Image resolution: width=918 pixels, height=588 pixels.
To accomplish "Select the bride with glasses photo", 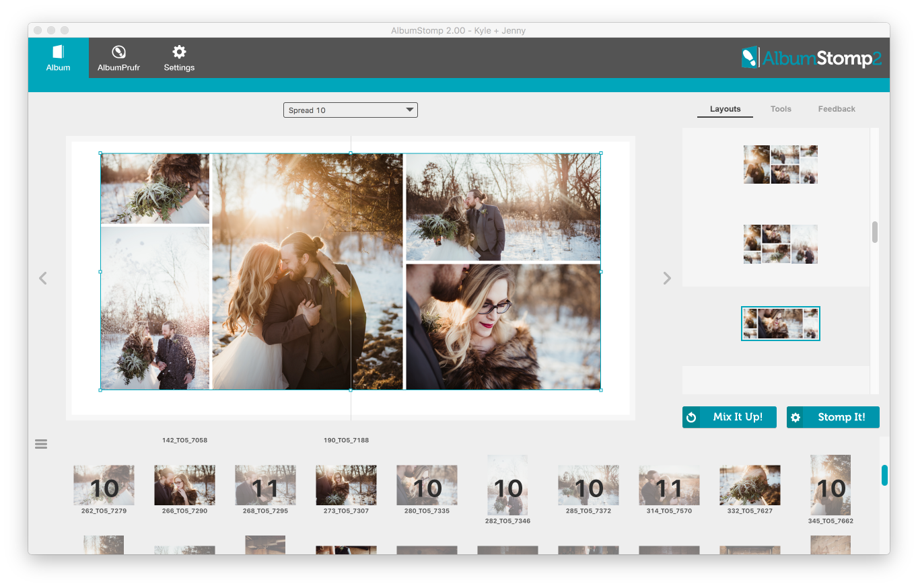I will 503,327.
